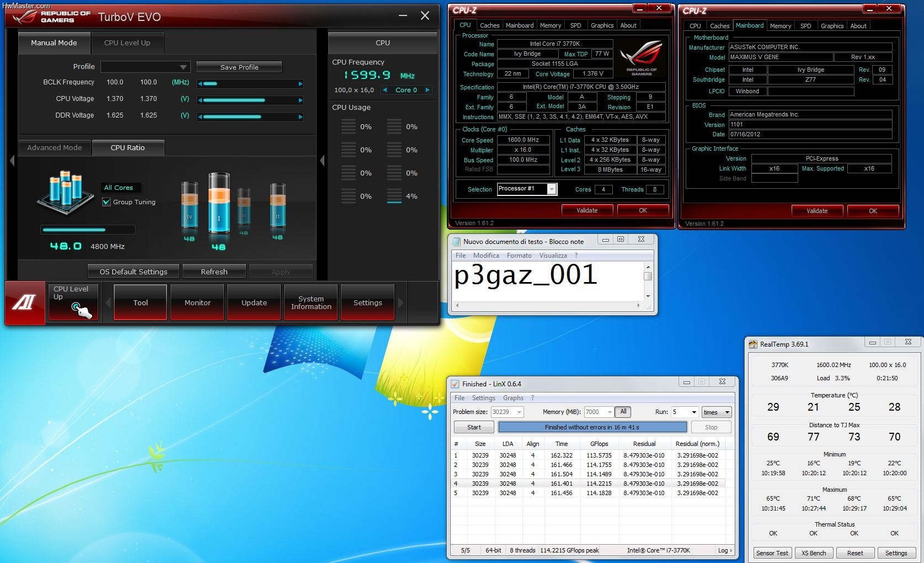Collapse TurboV left side panel arrow
The image size is (924, 563).
pos(12,161)
